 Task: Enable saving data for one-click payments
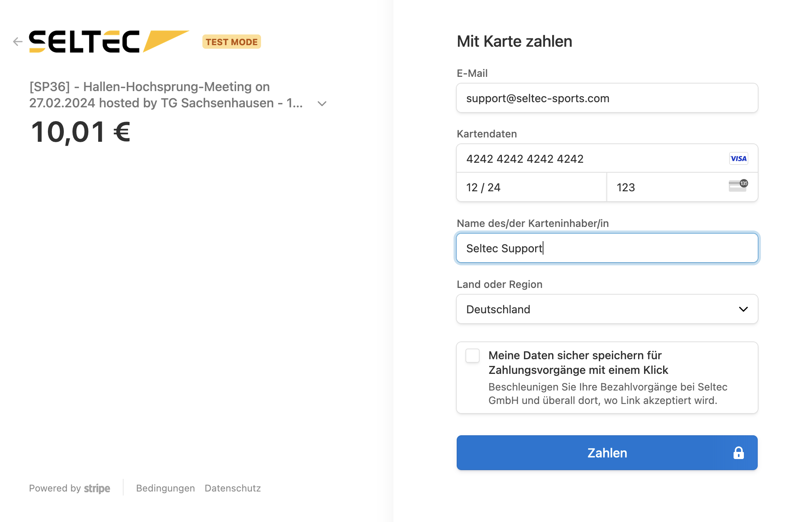(x=473, y=356)
